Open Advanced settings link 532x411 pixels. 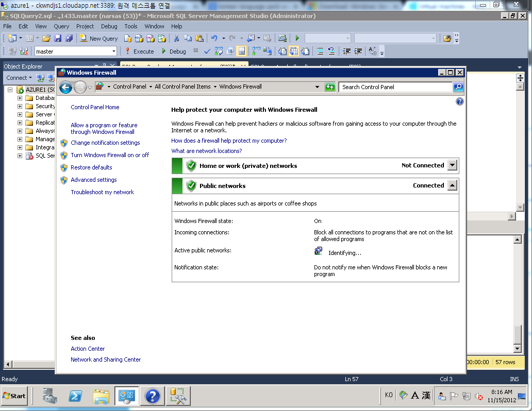click(94, 180)
